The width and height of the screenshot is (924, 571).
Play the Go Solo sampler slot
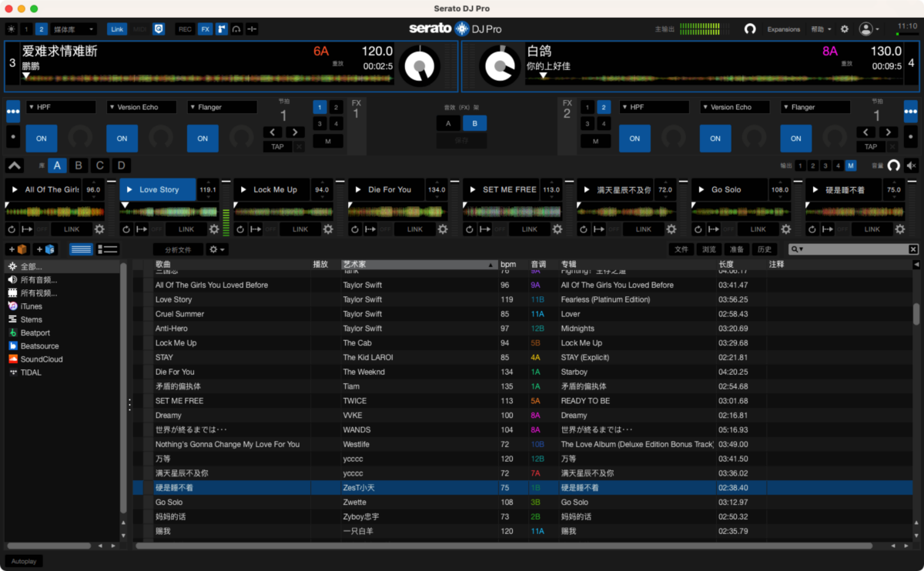coord(701,189)
